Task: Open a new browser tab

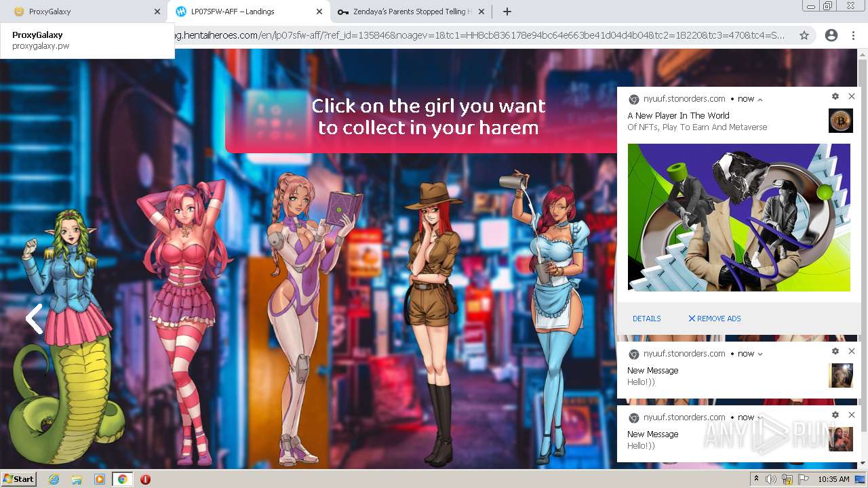Action: click(507, 12)
